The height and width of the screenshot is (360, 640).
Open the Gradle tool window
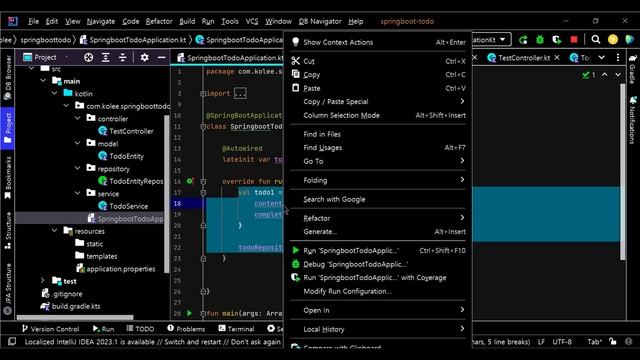632,69
